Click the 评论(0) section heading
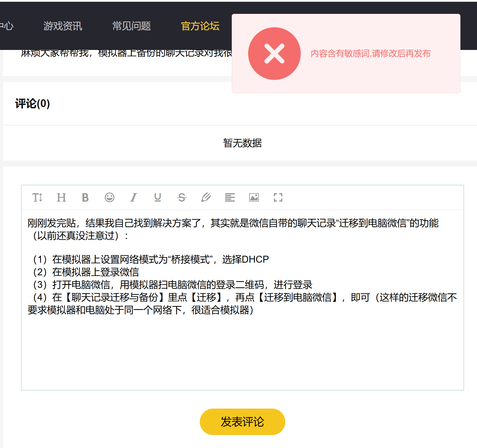Image resolution: width=477 pixels, height=448 pixels. pos(33,104)
